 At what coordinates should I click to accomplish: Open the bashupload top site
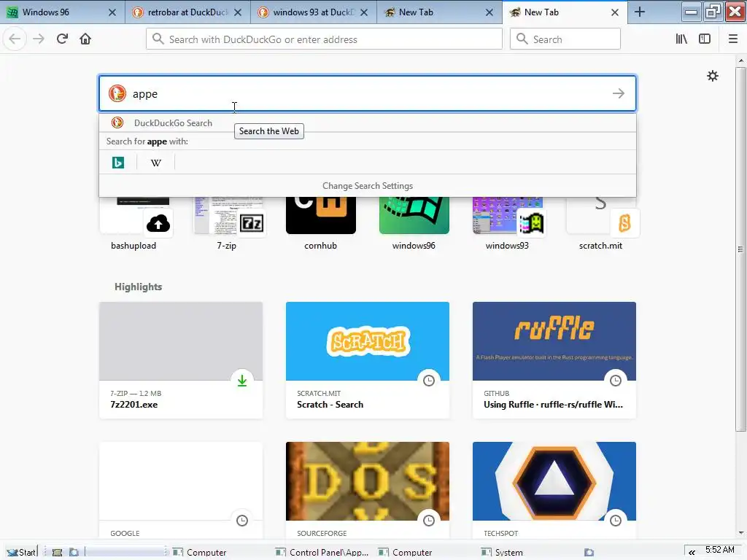point(133,224)
